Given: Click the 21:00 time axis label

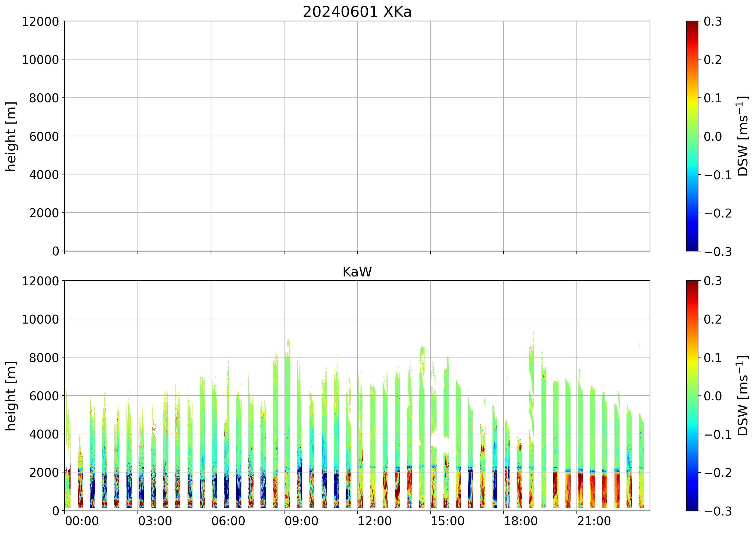Looking at the screenshot, I should coord(594,521).
